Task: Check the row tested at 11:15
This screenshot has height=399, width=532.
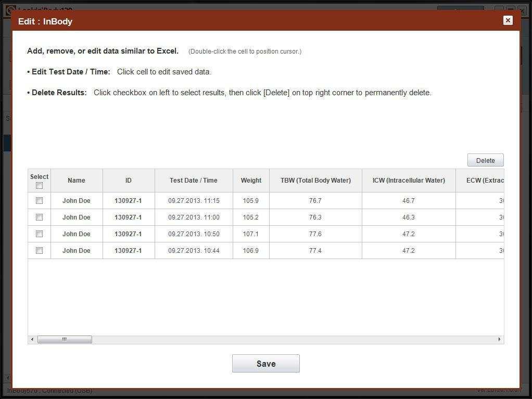Action: pos(40,200)
